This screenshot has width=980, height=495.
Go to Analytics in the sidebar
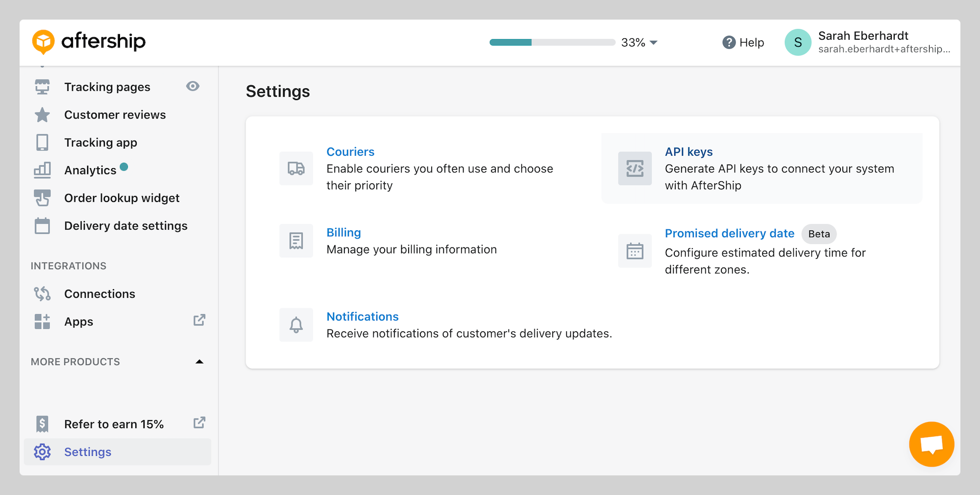click(x=90, y=170)
